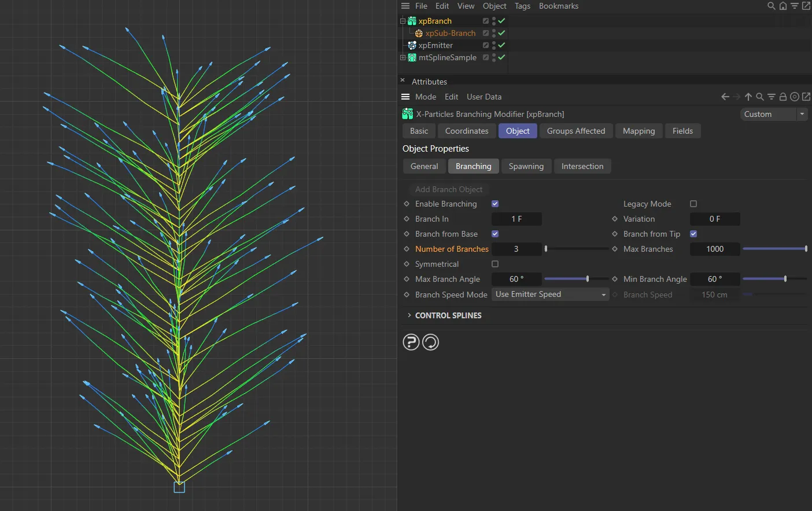Go back using Attributes left arrow

point(725,97)
